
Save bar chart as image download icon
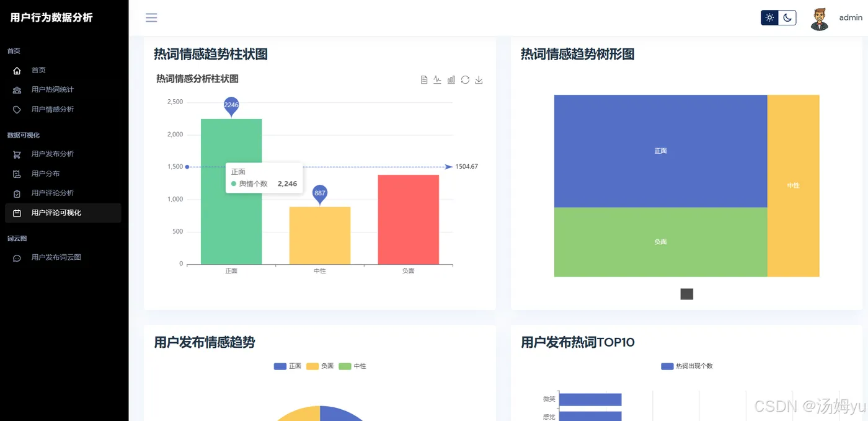tap(479, 79)
